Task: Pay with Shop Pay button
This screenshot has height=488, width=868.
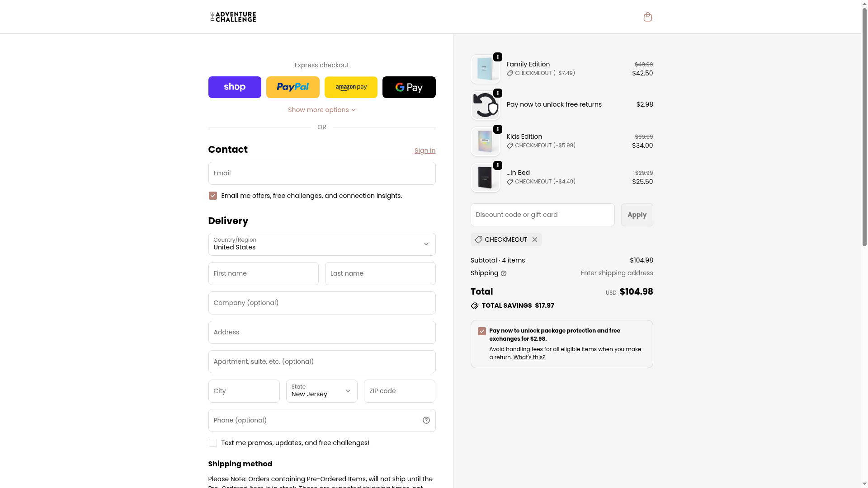Action: (x=235, y=87)
